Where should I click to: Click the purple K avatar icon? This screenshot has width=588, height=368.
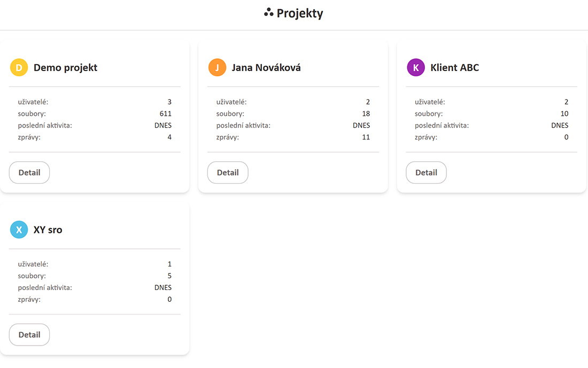(415, 68)
